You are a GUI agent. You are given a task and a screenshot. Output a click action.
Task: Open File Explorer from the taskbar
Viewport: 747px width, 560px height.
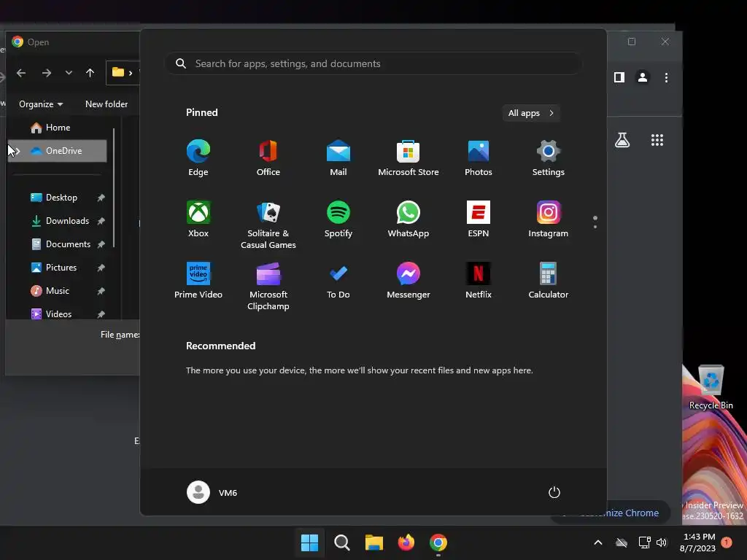coord(374,542)
